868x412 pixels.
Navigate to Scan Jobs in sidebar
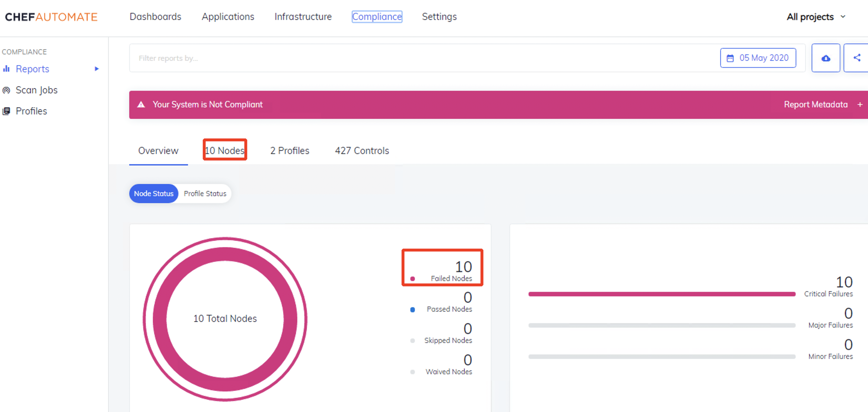(36, 90)
